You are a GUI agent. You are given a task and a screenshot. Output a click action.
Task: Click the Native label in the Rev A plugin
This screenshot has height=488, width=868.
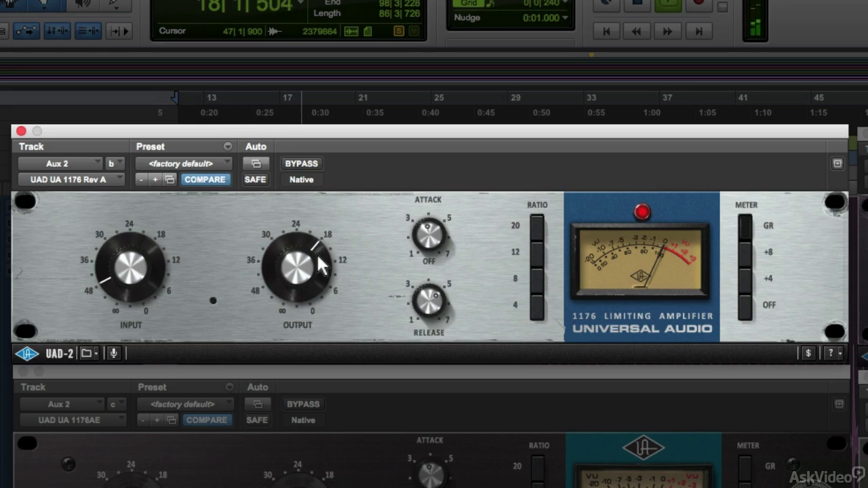tap(301, 180)
